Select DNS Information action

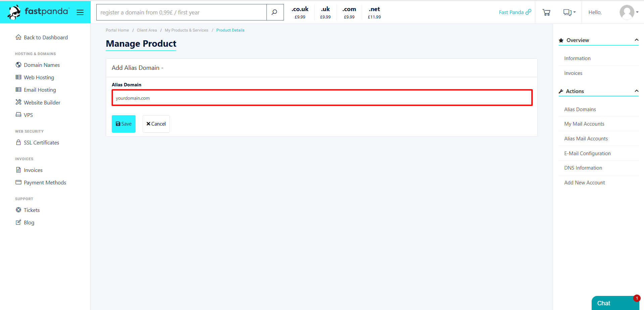[x=583, y=168]
